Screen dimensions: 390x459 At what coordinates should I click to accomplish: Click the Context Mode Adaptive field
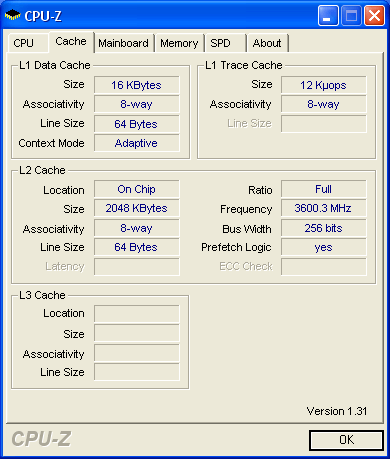[137, 143]
